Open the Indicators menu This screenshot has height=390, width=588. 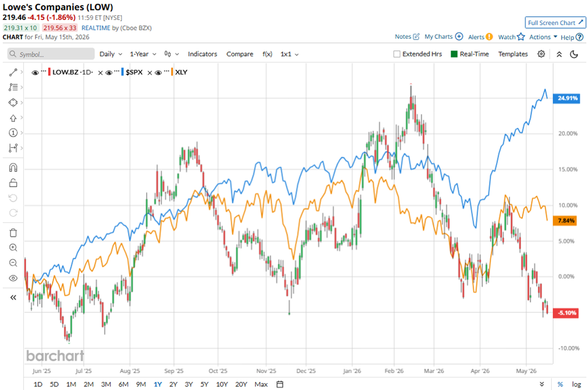(x=203, y=54)
